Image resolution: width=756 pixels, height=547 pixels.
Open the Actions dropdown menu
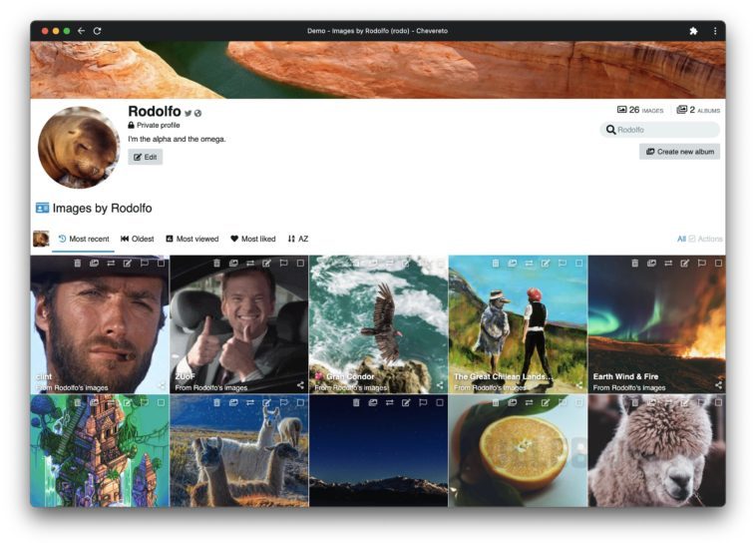pyautogui.click(x=709, y=239)
